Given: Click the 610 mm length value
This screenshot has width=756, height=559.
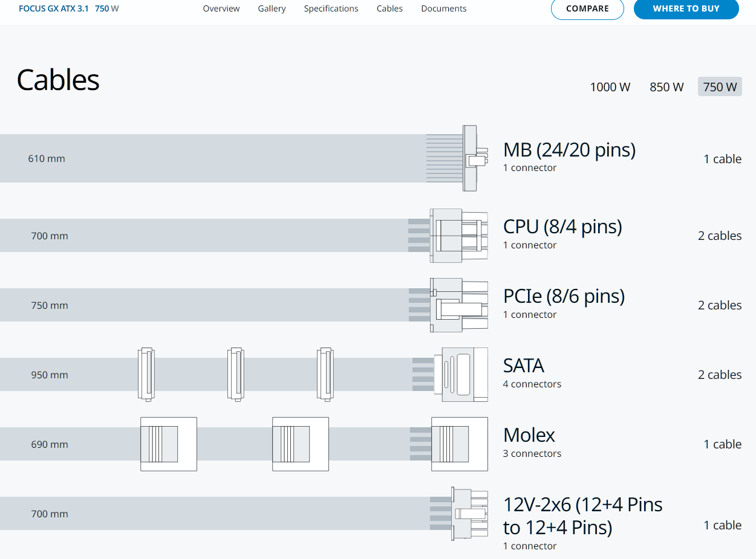Looking at the screenshot, I should pyautogui.click(x=47, y=159).
